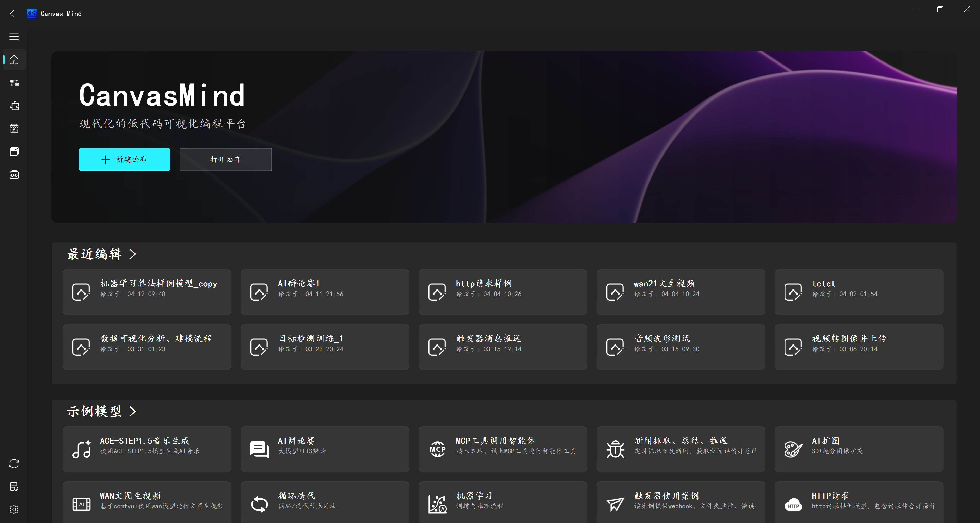Screen dimensions: 980x523
Task: Open 机器学习算法样例模型_copy recent canvas
Action: (147, 292)
